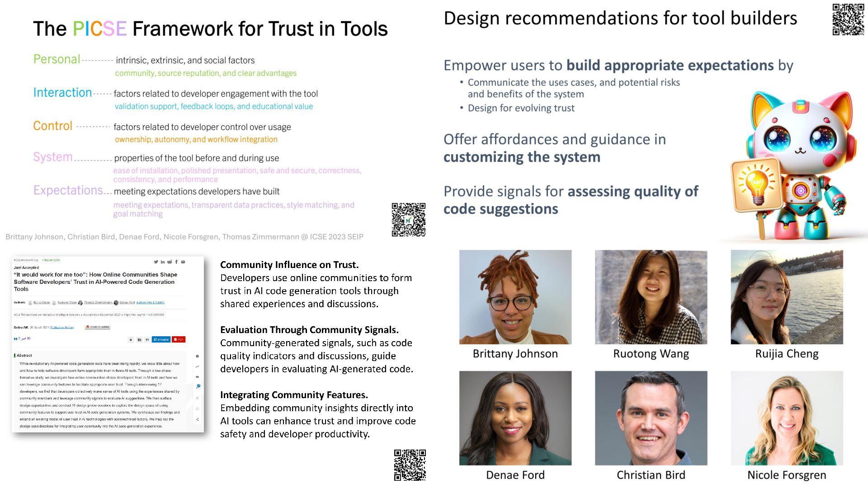
Task: Click the QR code beside design recommendations title
Action: [x=848, y=19]
